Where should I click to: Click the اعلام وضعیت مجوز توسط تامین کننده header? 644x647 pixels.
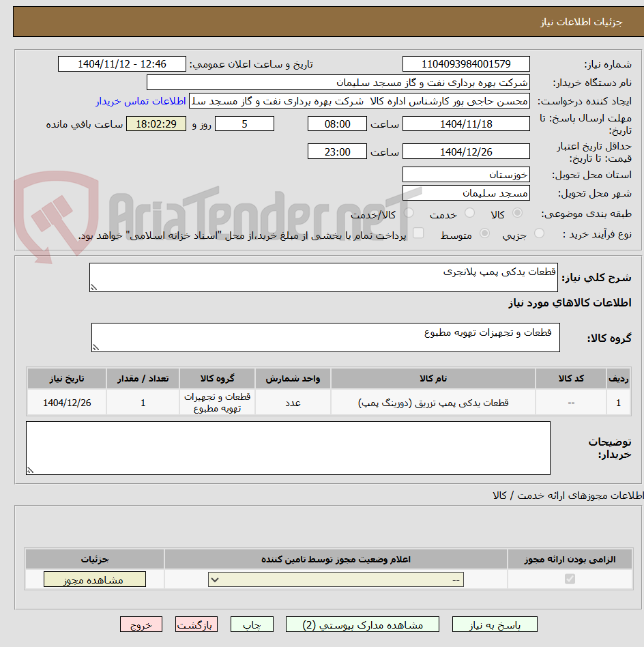pos(336,560)
